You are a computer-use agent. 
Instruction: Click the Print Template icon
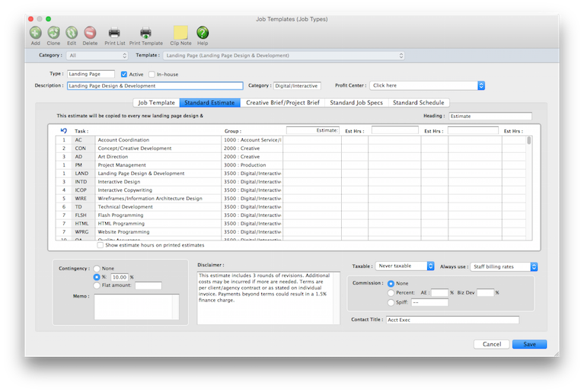coord(145,33)
